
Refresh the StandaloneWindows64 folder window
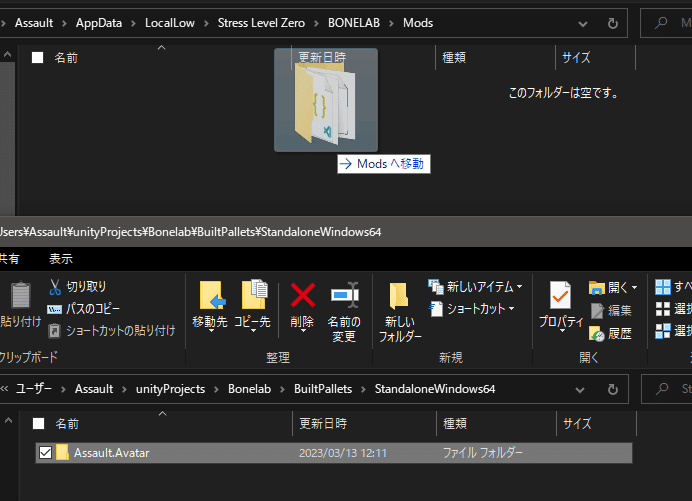(x=613, y=389)
